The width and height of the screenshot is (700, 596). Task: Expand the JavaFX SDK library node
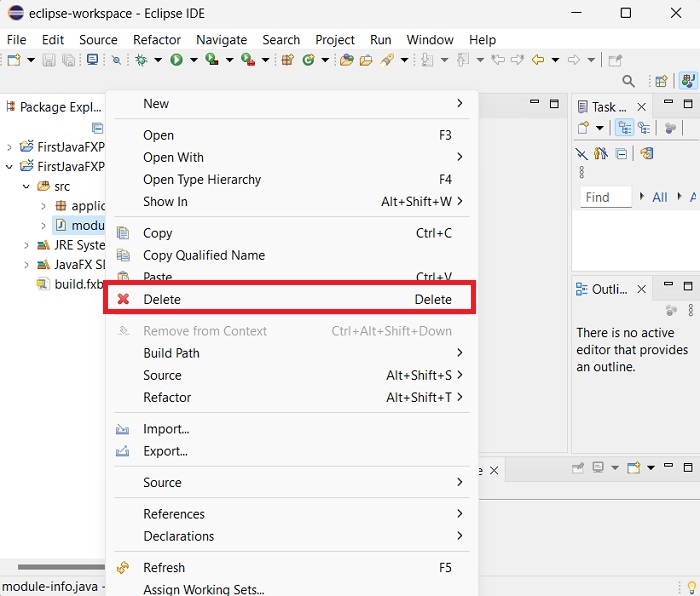tap(26, 265)
